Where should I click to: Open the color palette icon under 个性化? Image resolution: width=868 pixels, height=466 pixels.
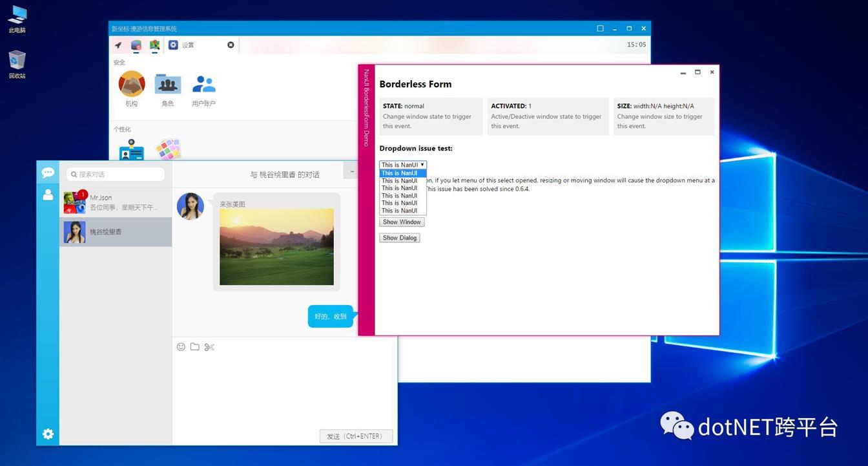point(168,149)
